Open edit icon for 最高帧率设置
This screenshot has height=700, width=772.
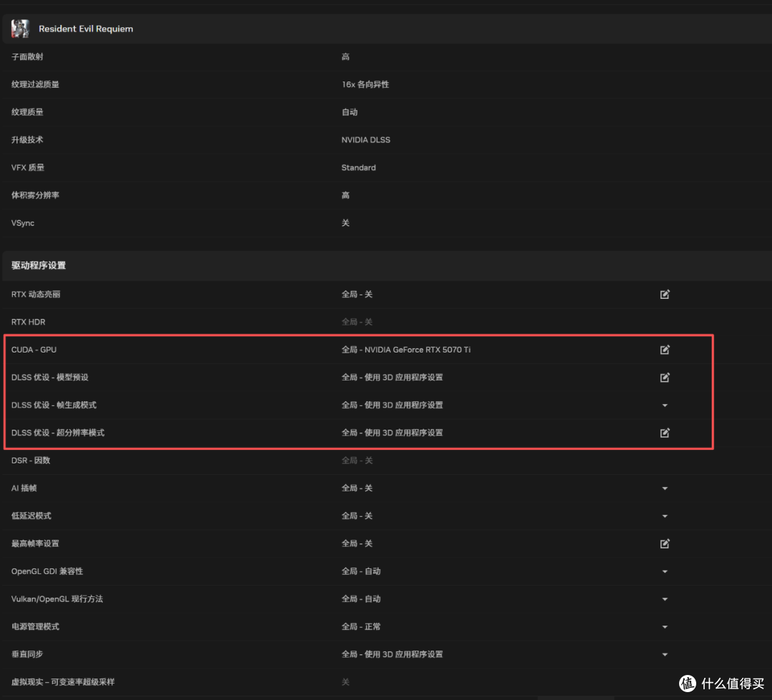coord(665,543)
